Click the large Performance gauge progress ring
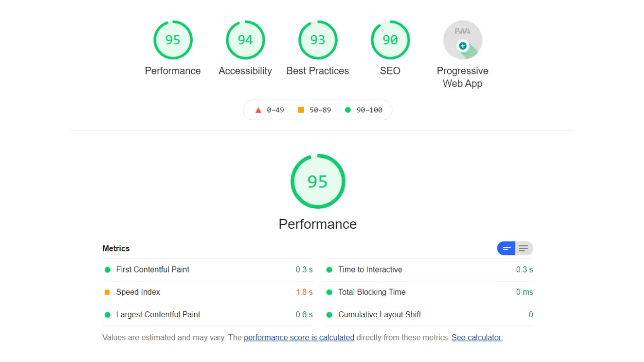This screenshot has height=362, width=644. 317,155
